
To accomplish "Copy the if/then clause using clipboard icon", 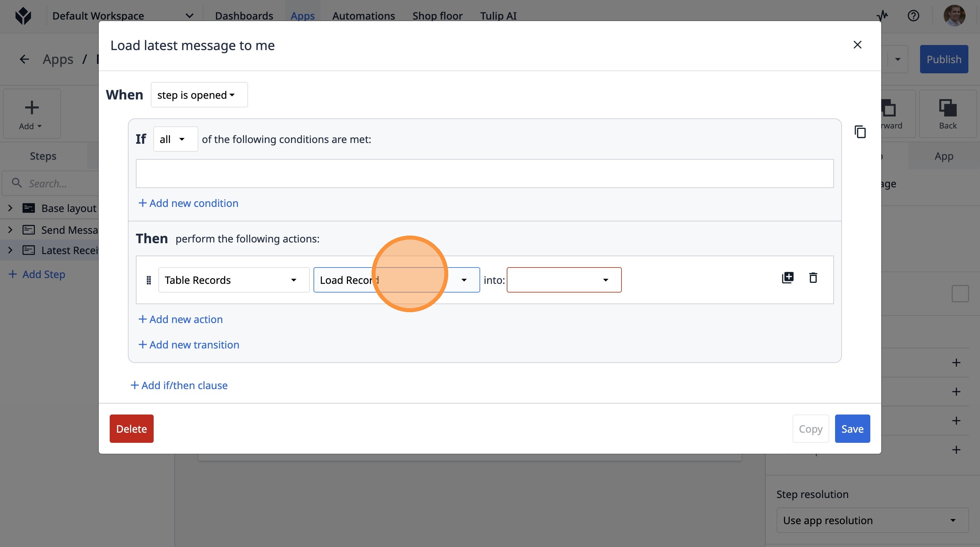I will pyautogui.click(x=860, y=132).
